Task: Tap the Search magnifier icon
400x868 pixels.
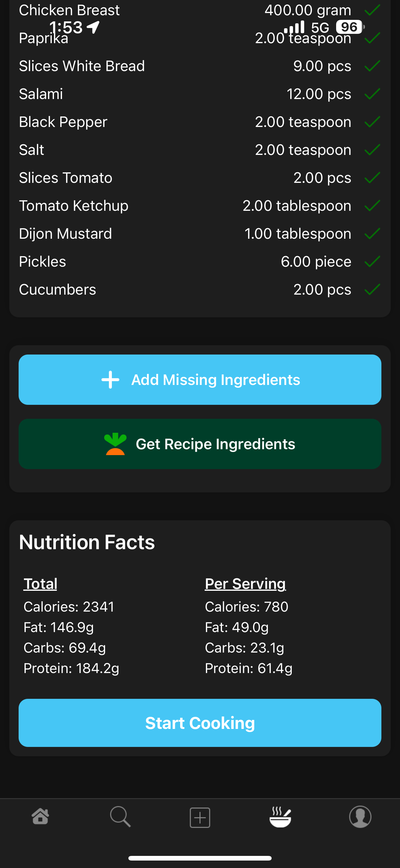Action: tap(120, 816)
